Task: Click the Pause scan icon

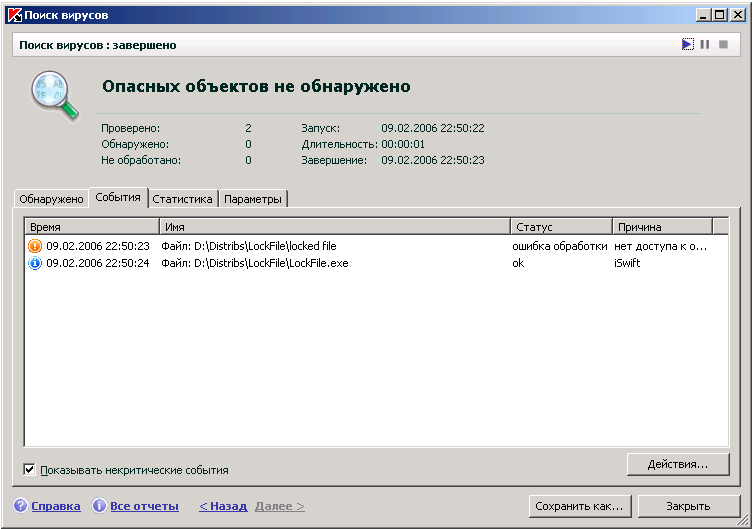Action: click(705, 45)
